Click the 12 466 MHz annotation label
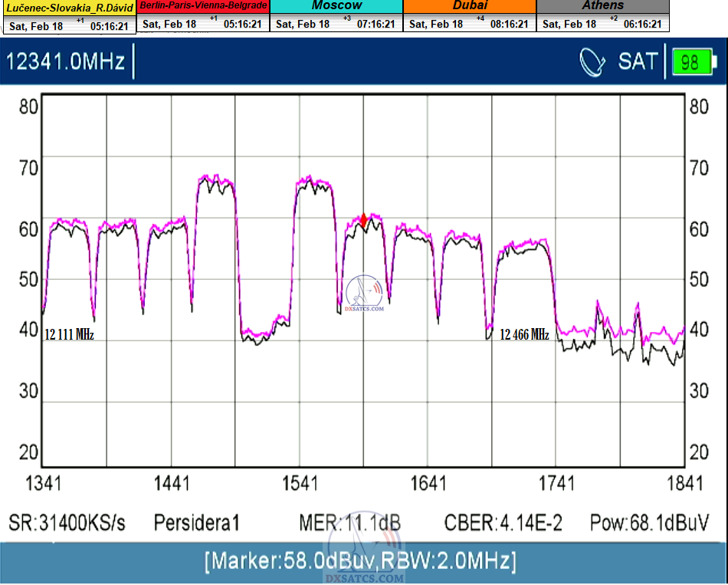 (x=524, y=334)
